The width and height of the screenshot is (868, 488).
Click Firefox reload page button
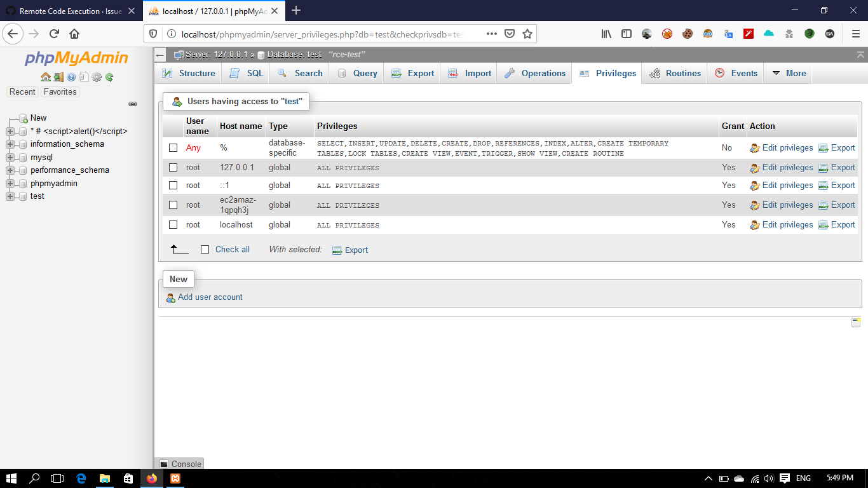[x=54, y=34]
